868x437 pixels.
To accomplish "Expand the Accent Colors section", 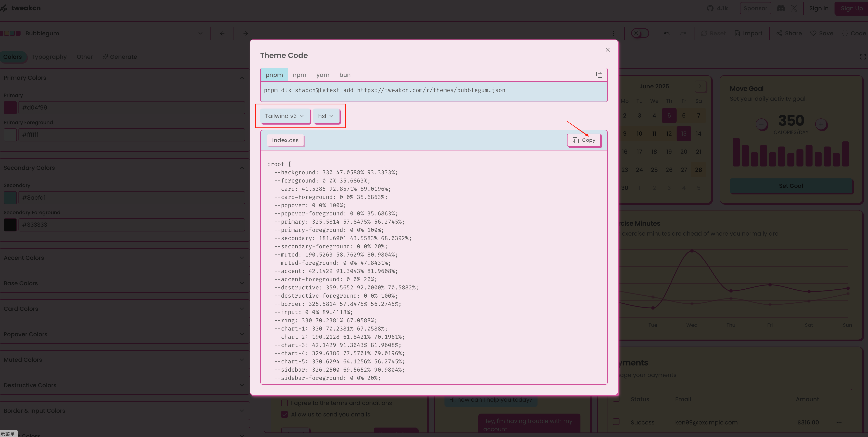I will click(125, 258).
